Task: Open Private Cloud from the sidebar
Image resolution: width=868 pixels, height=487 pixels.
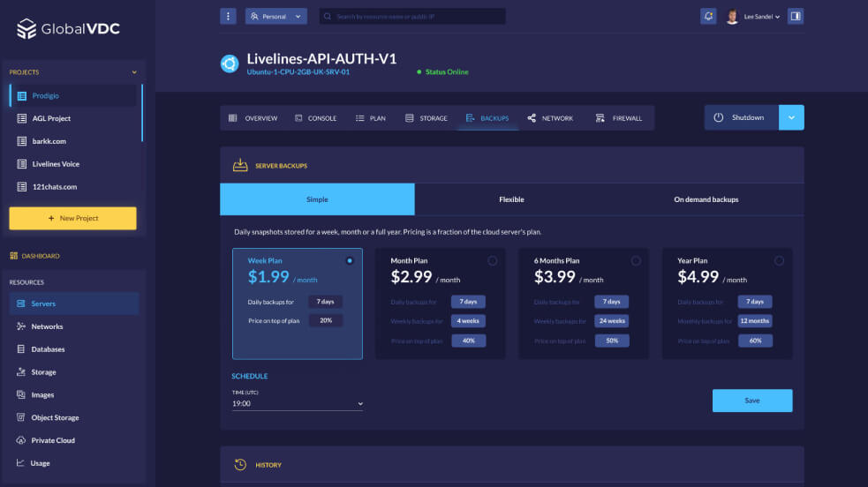Action: (53, 440)
